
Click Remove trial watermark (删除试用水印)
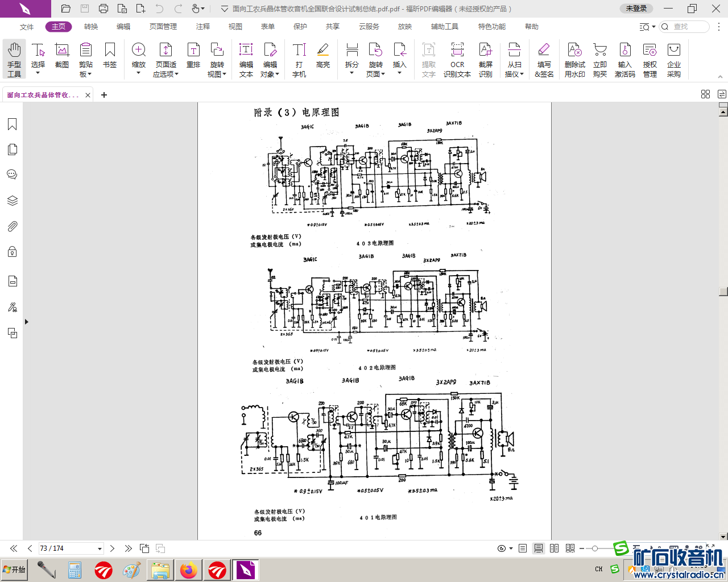pos(575,59)
